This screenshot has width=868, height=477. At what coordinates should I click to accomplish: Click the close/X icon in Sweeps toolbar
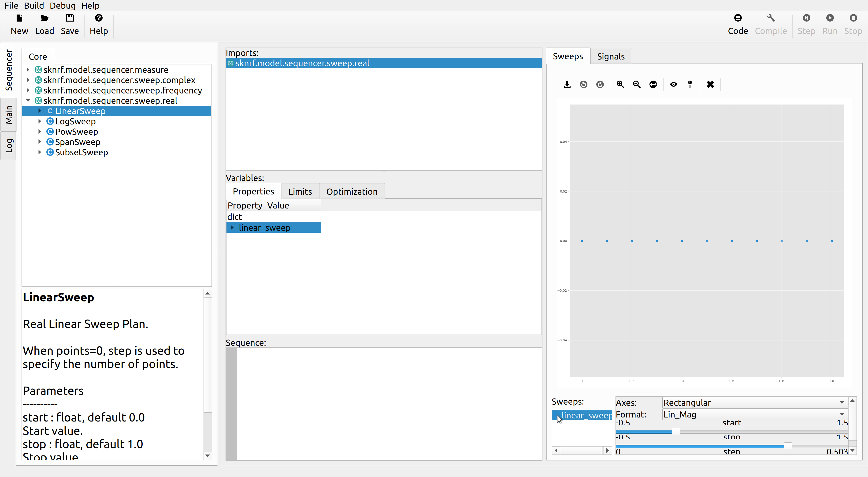click(710, 84)
